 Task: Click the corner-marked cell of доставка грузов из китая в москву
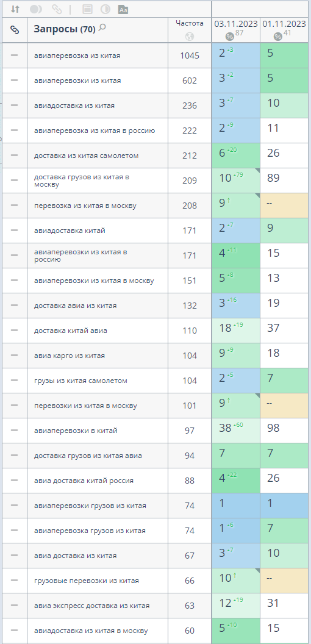[x=236, y=181]
